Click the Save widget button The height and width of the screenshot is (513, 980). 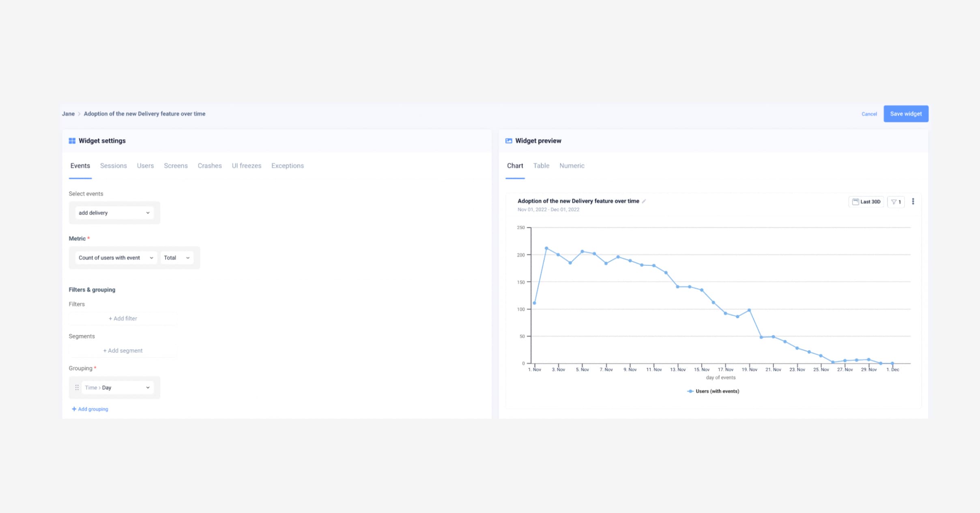(x=906, y=114)
